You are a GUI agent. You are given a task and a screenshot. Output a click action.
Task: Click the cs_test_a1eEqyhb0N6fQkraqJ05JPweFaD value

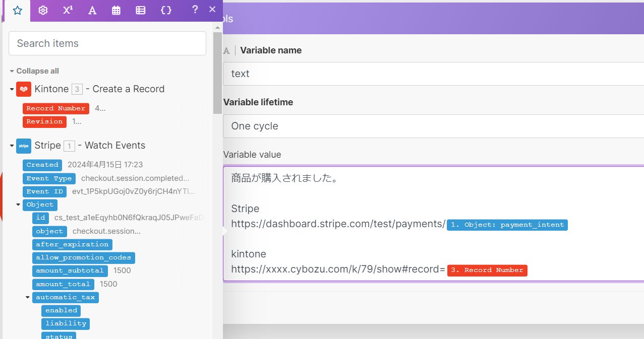[x=130, y=218]
